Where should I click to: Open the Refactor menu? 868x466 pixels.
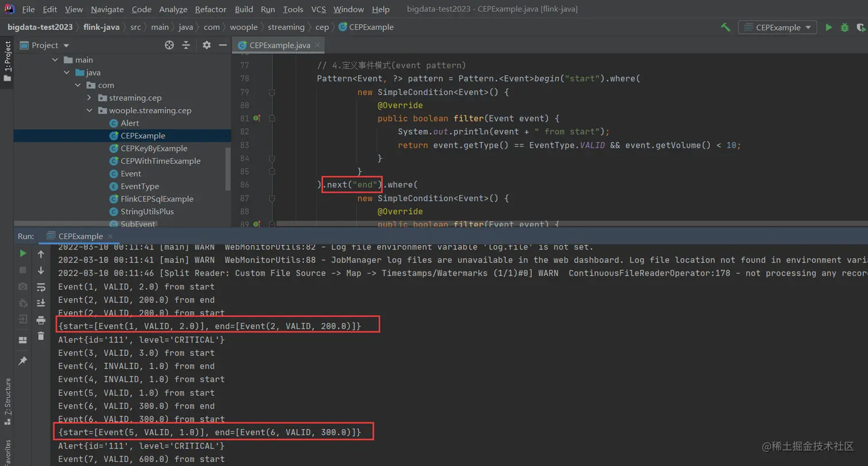coord(211,10)
